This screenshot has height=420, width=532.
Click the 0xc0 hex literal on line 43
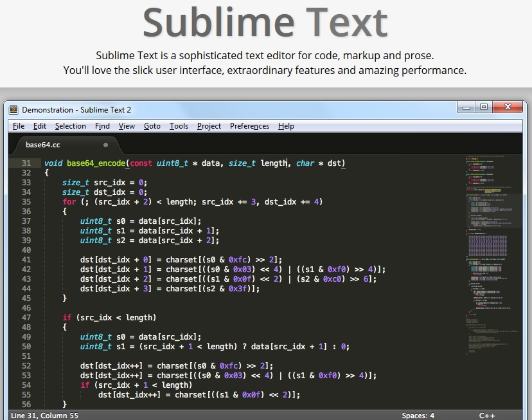click(332, 279)
